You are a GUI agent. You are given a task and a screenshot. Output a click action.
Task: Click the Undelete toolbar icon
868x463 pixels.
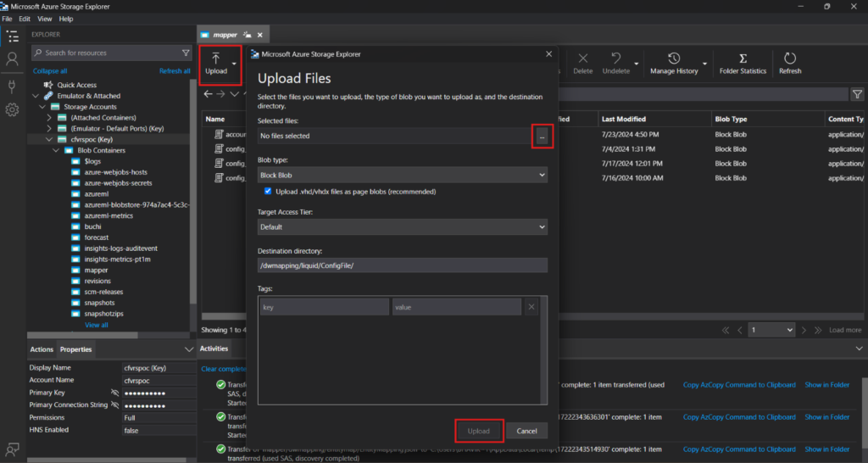point(616,64)
